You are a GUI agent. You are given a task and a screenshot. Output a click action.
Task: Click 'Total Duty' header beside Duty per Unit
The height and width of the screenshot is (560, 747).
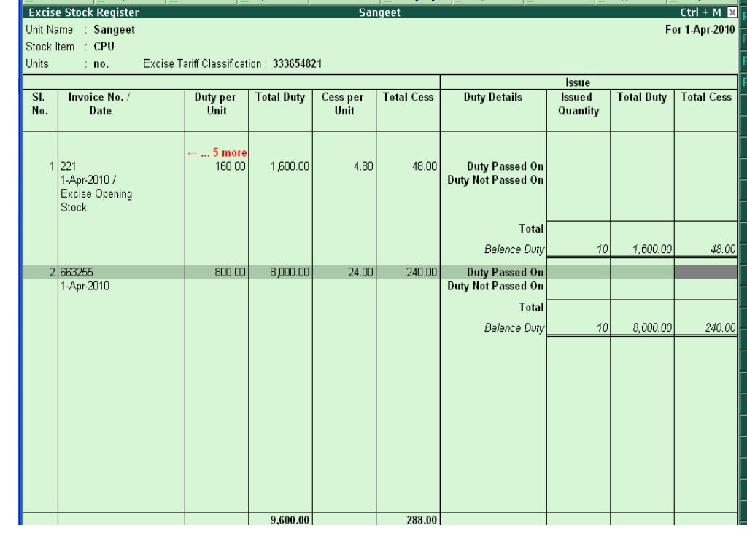click(x=280, y=97)
